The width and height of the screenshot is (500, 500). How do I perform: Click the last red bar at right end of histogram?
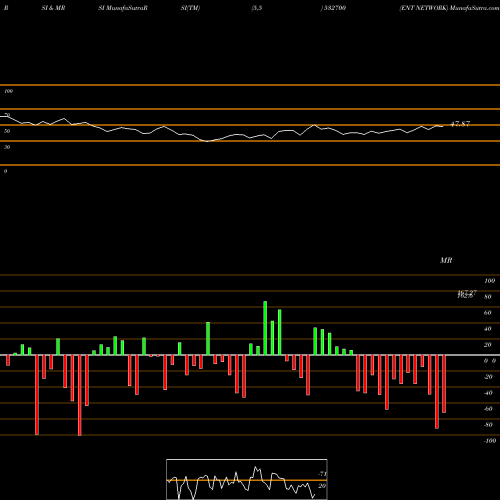pos(444,384)
